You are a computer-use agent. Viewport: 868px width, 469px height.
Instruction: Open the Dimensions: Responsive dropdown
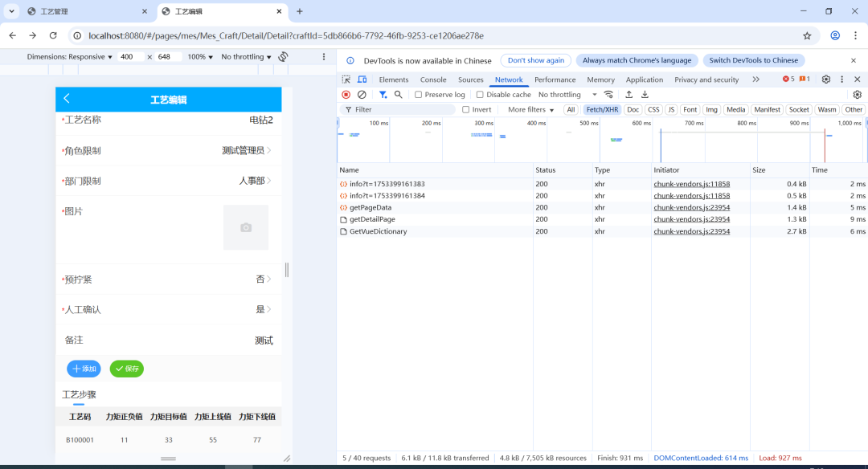coord(70,57)
